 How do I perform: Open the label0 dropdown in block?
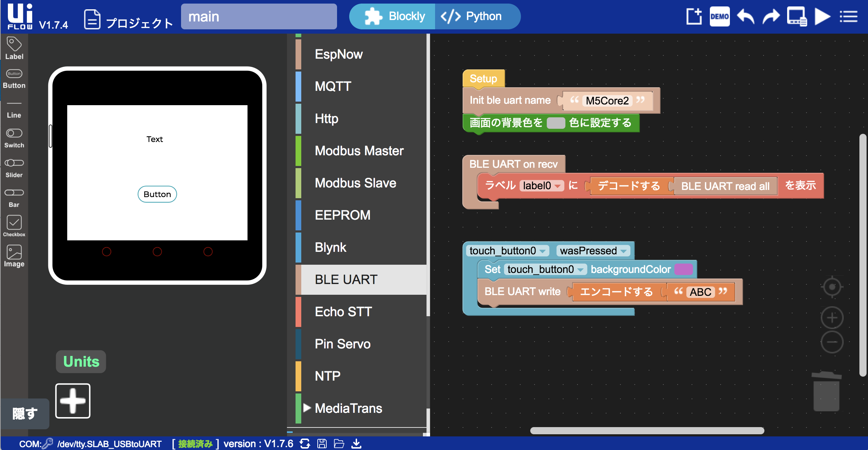541,186
